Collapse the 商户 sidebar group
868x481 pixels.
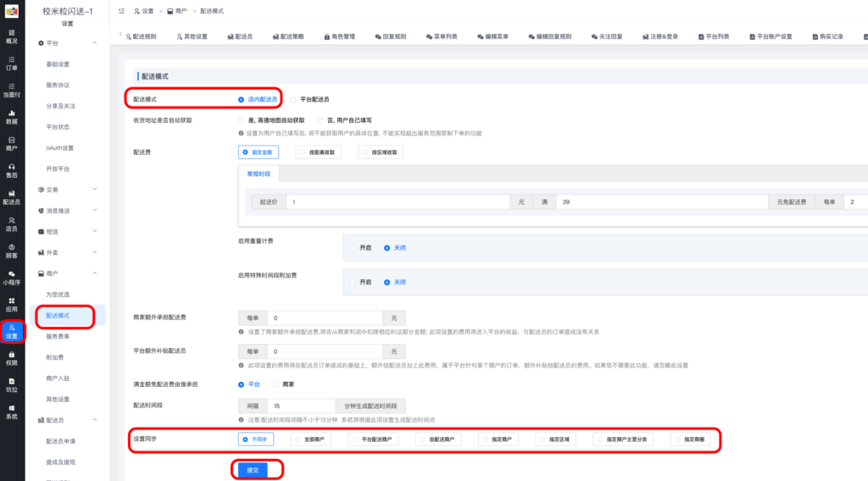pos(95,274)
